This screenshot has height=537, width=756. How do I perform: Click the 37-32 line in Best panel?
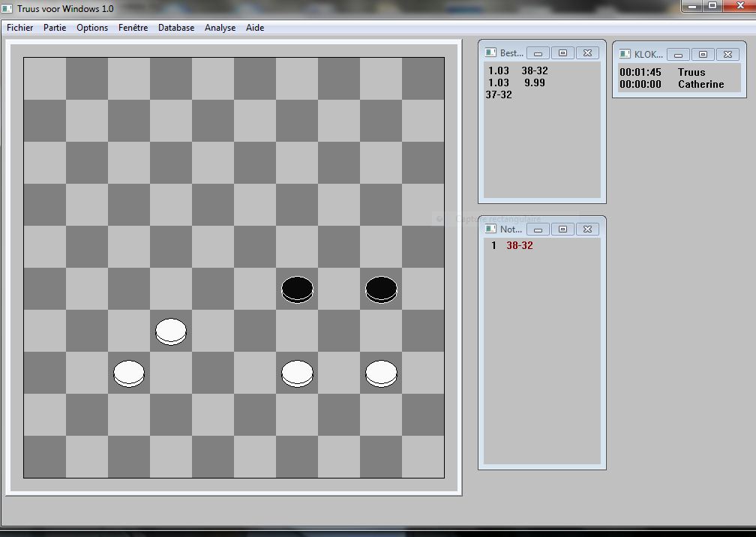pyautogui.click(x=499, y=94)
